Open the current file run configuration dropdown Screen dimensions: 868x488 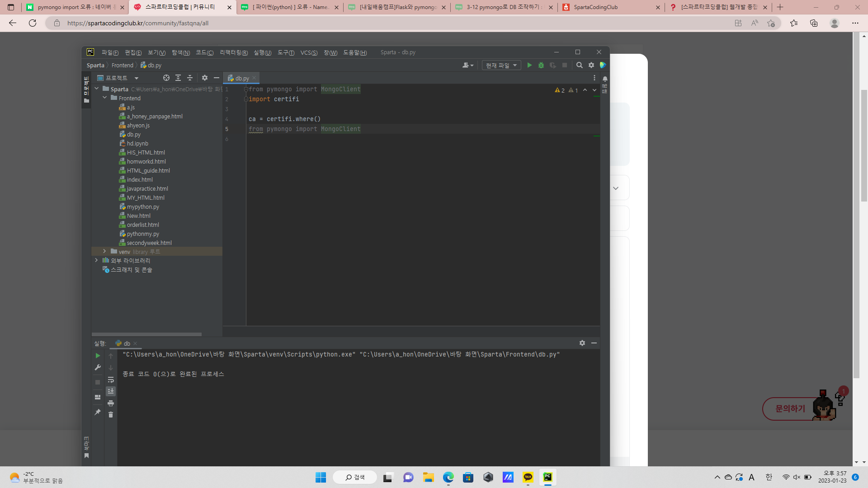click(501, 66)
